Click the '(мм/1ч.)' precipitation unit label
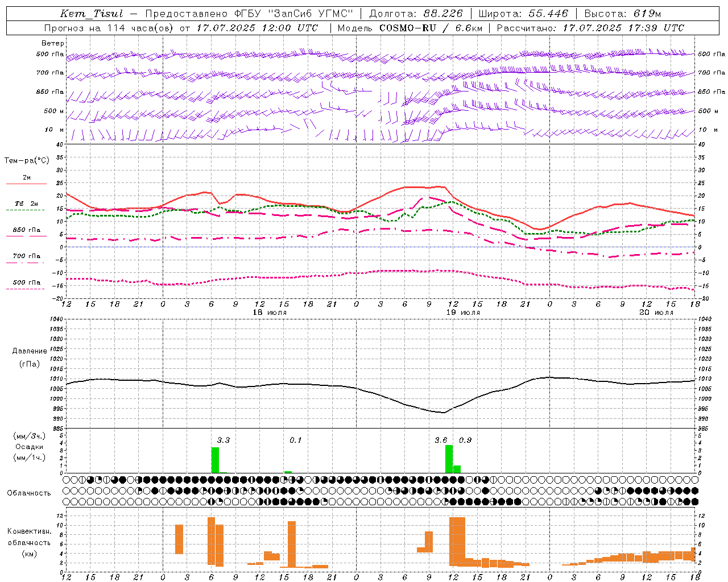This screenshot has width=728, height=582. (x=30, y=458)
